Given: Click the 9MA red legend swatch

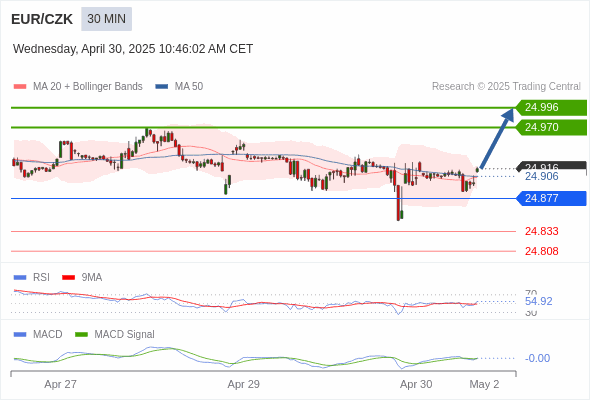Looking at the screenshot, I should (x=68, y=278).
